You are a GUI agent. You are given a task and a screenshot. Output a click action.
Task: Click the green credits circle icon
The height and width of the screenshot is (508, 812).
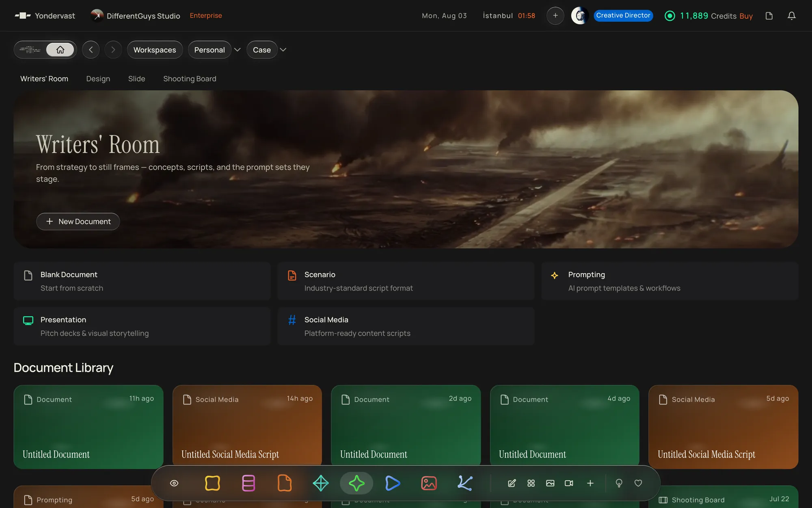pyautogui.click(x=669, y=15)
